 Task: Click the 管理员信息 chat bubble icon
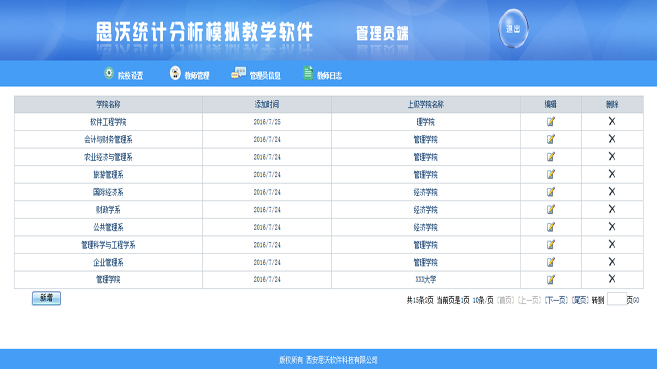(x=238, y=73)
